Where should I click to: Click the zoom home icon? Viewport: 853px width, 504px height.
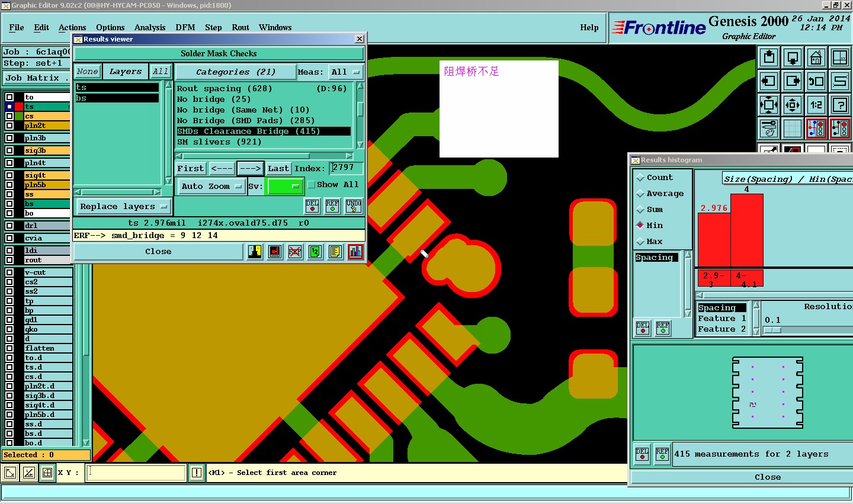tap(816, 57)
